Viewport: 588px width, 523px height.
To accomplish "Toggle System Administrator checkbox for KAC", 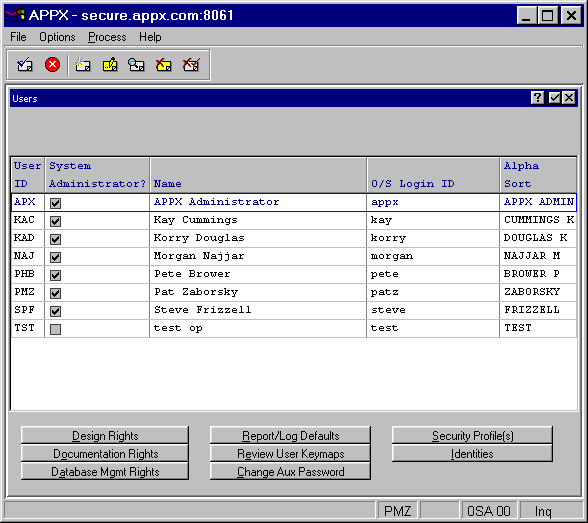I will point(56,221).
